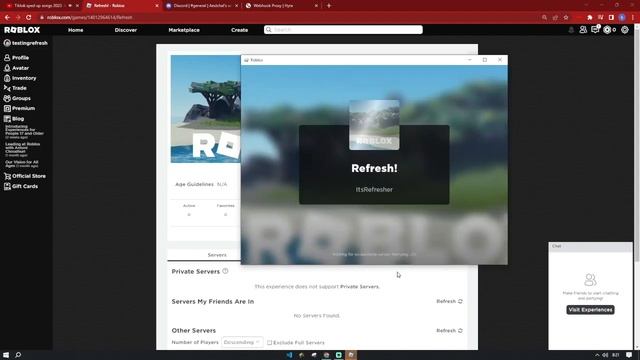Open the notifications bell icon in header
640x360 pixels.
pos(571,30)
